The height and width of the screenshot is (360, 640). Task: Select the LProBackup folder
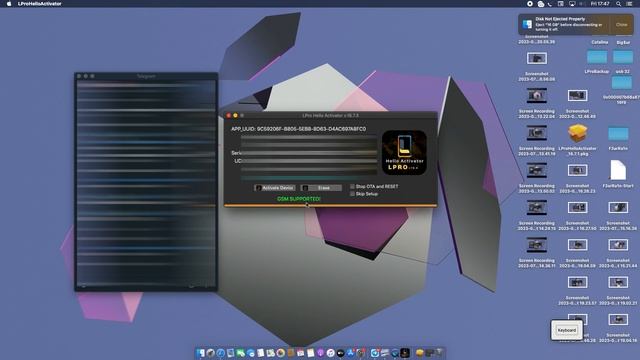click(597, 57)
